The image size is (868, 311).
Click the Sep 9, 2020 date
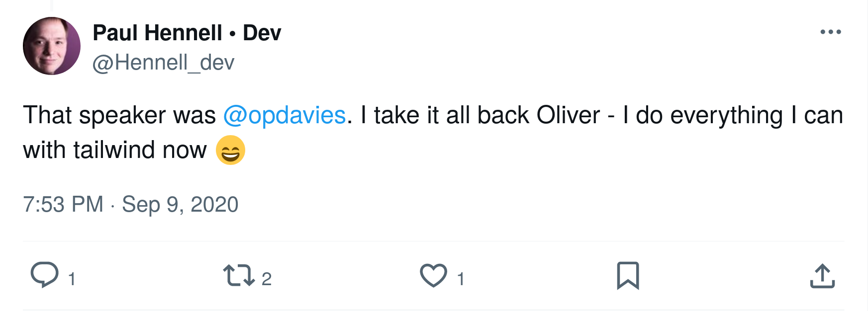(x=180, y=205)
